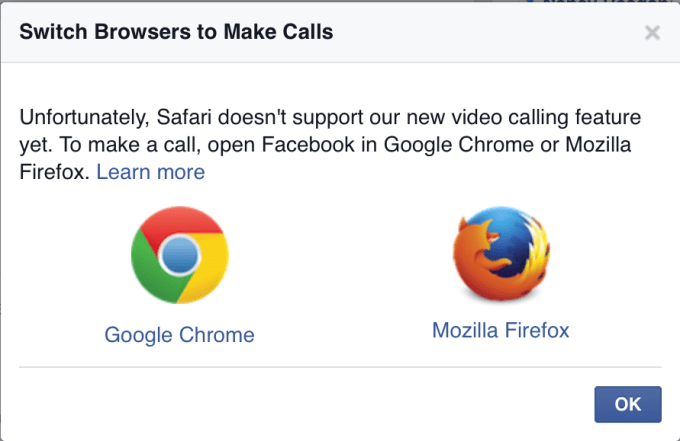Click the Switch Browsers to Make Calls title
Screen dimensions: 680x441
coord(176,32)
